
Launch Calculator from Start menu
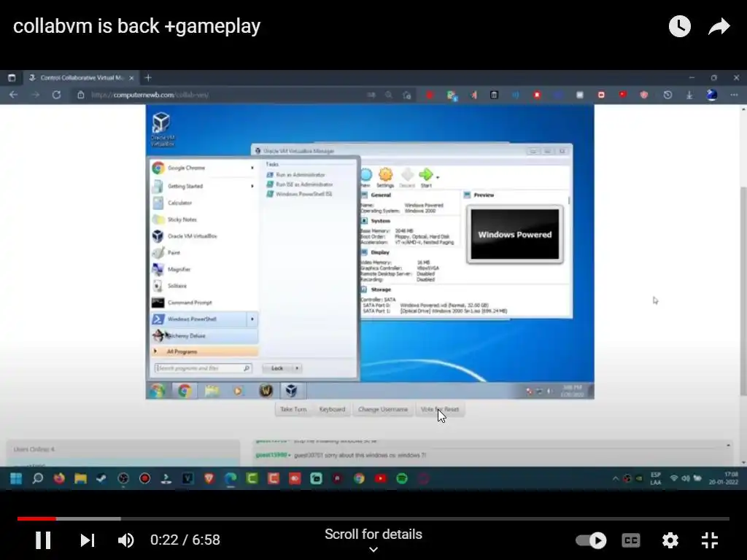point(204,203)
